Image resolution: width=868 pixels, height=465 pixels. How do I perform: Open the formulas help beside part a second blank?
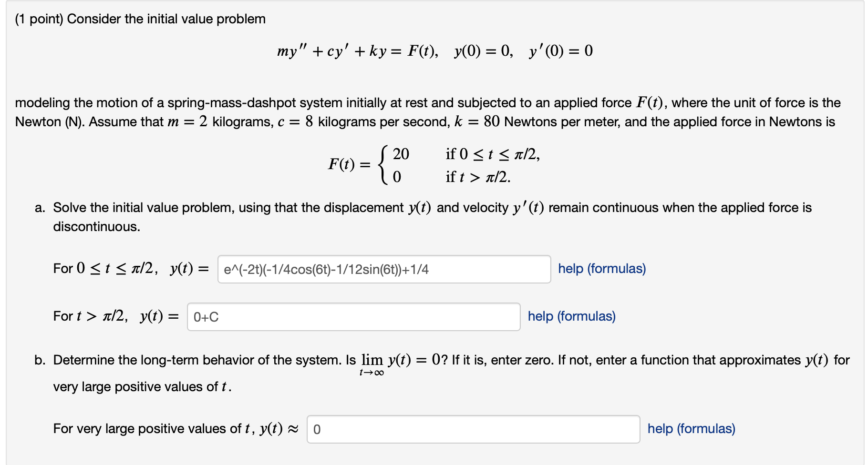tap(570, 316)
